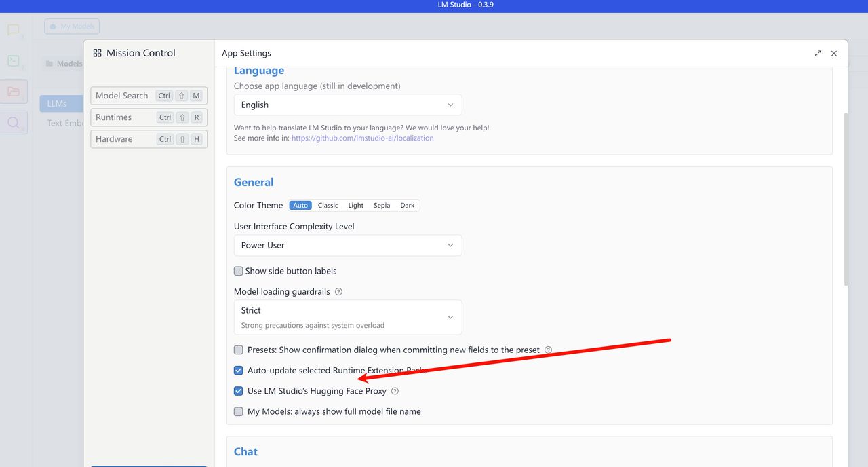Viewport: 868px width, 467px height.
Task: Open Hardware in Mission Control
Action: pyautogui.click(x=149, y=139)
